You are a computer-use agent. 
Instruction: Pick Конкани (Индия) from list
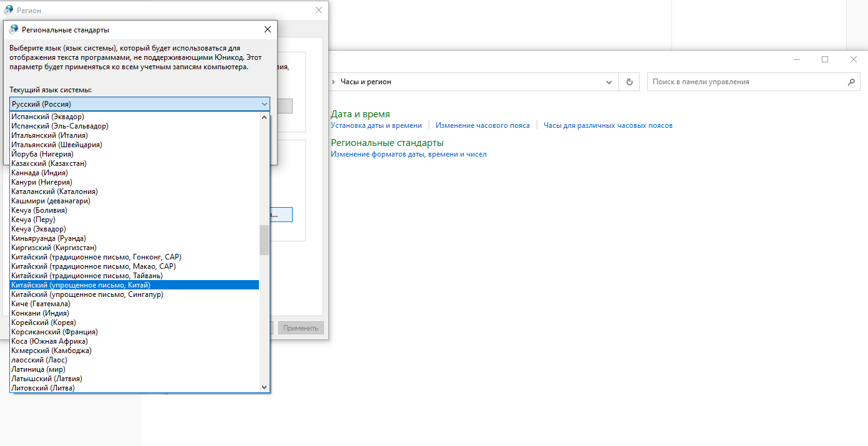click(x=134, y=313)
